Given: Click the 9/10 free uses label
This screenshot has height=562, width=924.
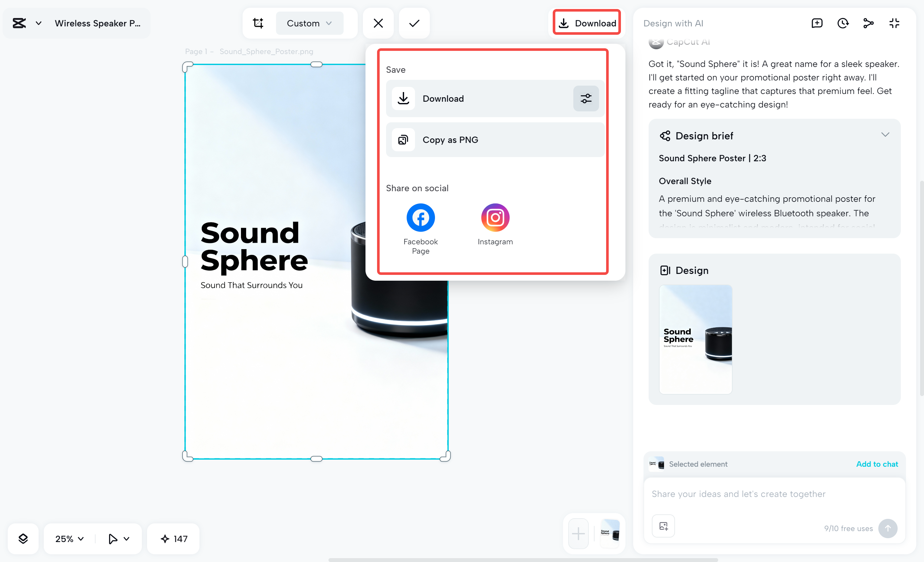Looking at the screenshot, I should (848, 528).
